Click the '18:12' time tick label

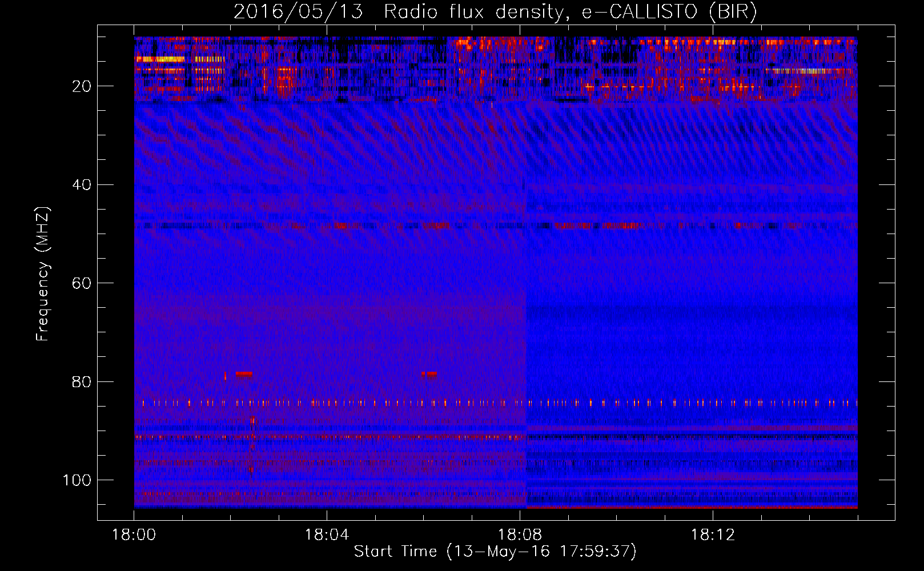pyautogui.click(x=713, y=535)
